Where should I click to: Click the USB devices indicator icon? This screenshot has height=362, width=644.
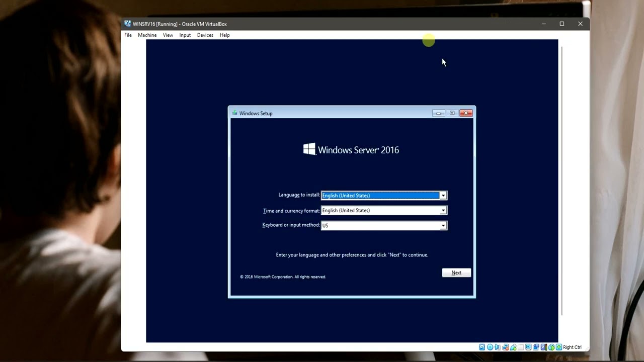(x=513, y=347)
